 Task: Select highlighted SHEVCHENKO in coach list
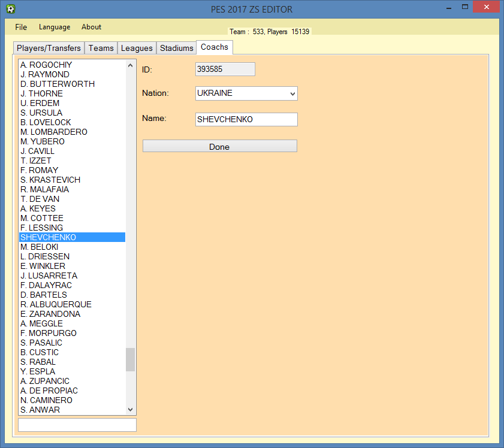pos(72,237)
